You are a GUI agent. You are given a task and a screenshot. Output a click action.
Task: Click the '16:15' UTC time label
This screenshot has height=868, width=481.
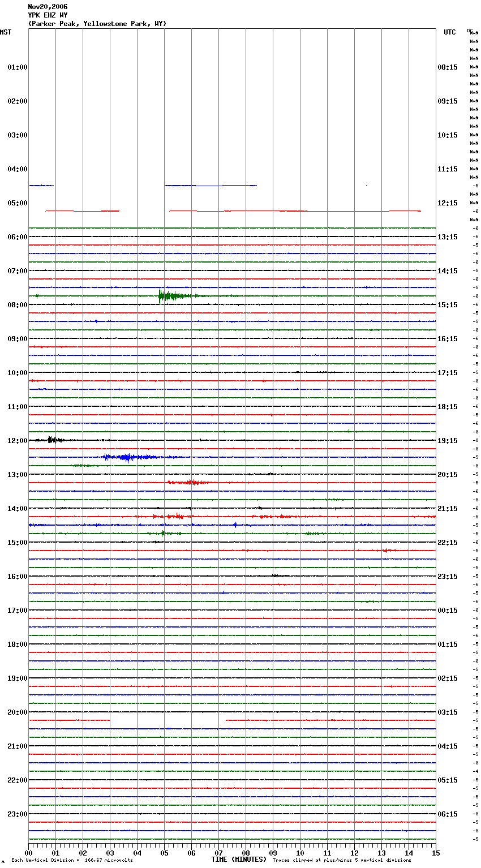[x=448, y=339]
